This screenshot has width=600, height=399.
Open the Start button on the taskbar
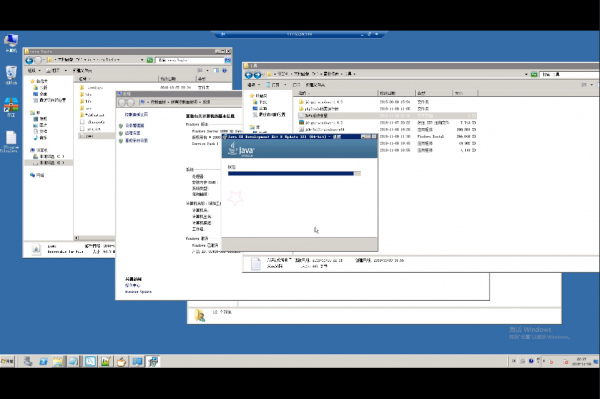click(x=7, y=361)
